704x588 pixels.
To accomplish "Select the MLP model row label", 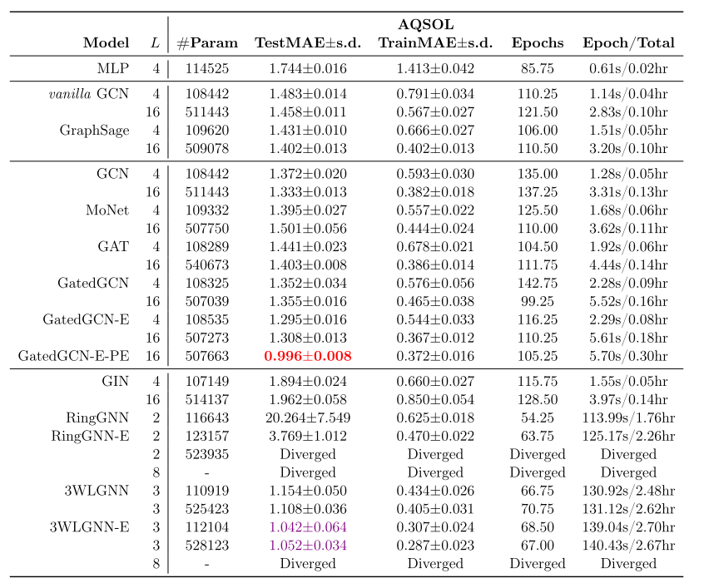I will pyautogui.click(x=113, y=67).
